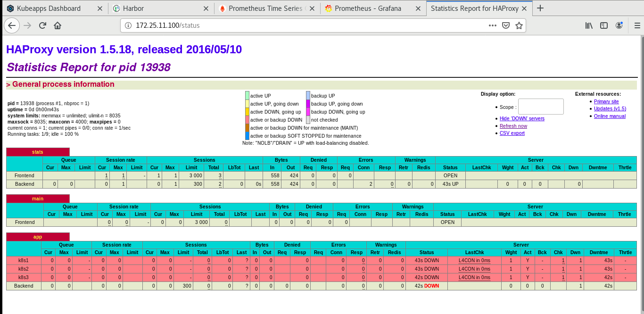The width and height of the screenshot is (644, 314).
Task: Click the 3 000 limit in stats Frontend
Action: [196, 175]
